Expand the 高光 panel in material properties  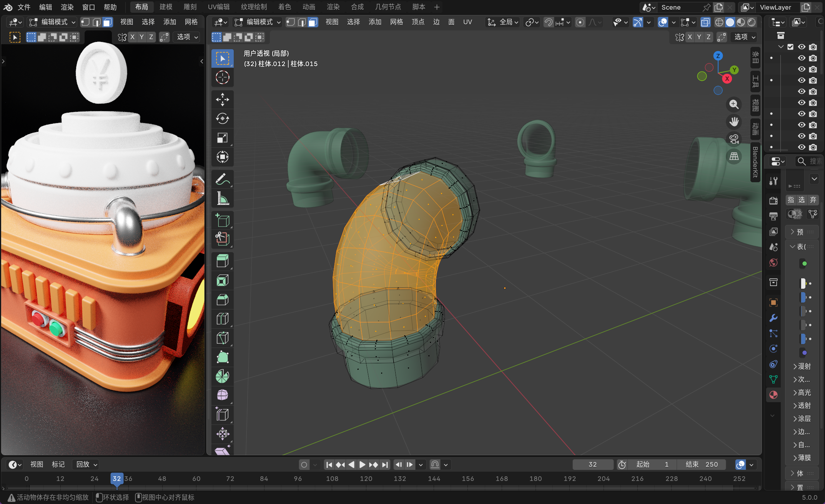(803, 393)
